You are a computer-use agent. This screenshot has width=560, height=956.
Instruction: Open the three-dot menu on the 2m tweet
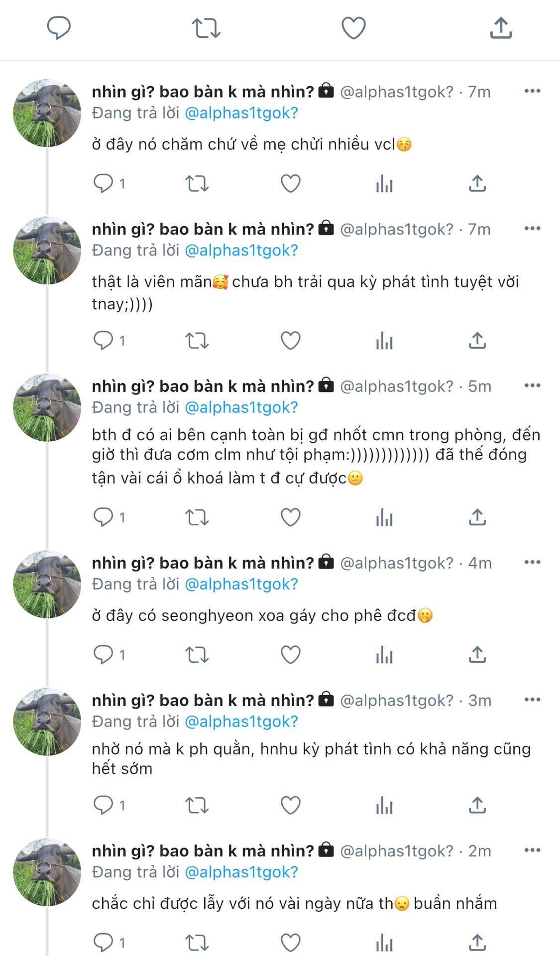point(532,850)
